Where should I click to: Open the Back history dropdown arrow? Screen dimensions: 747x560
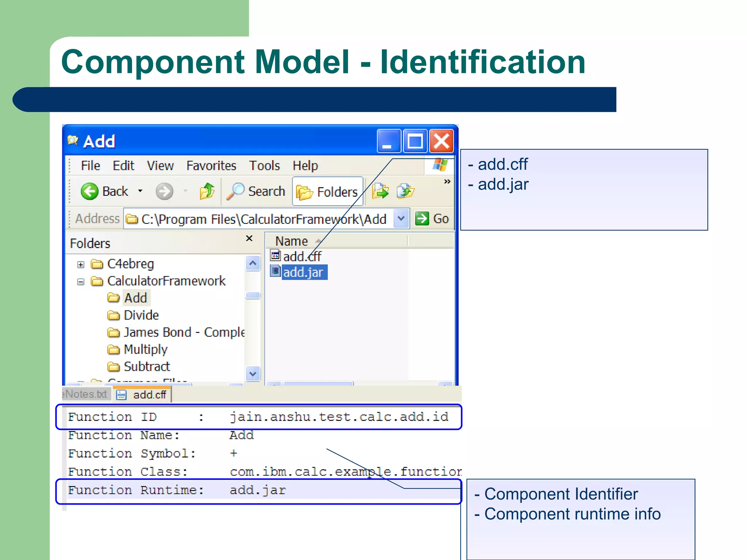click(140, 191)
